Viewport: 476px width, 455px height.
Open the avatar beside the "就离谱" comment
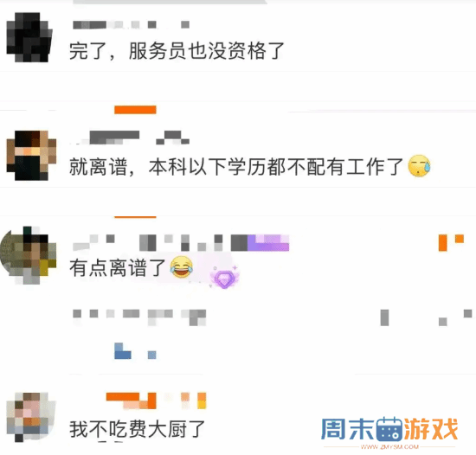tap(31, 156)
